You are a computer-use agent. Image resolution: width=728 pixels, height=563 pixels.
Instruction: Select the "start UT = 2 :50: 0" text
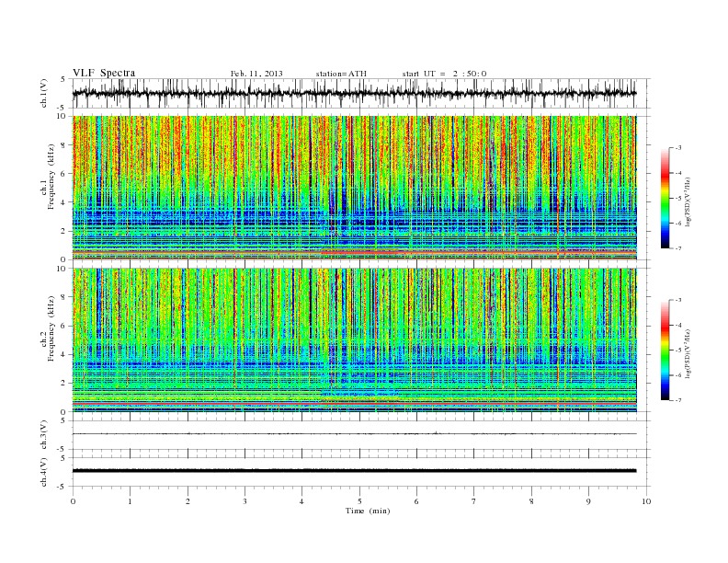(444, 74)
